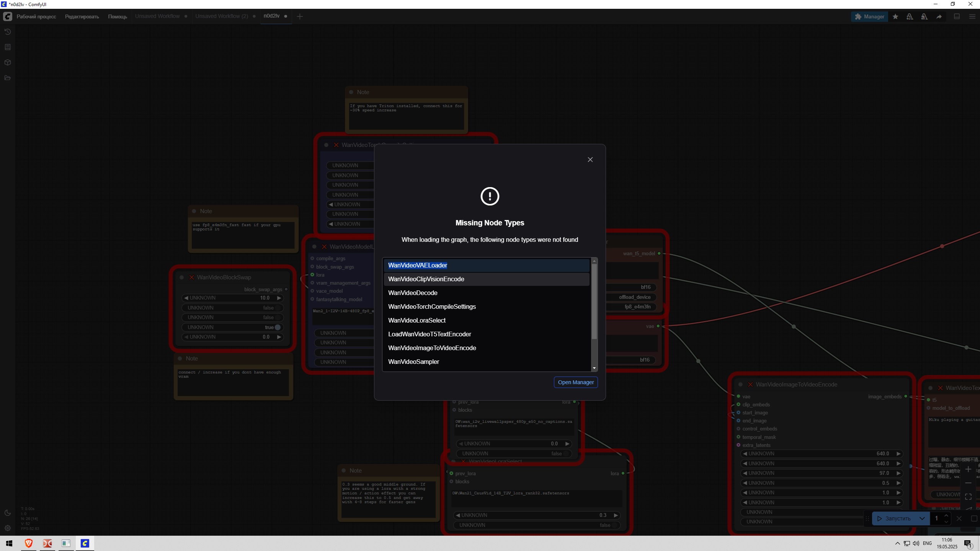Screen dimensions: 980x551
Task: Click the filled vacuum free cache icon
Action: tap(924, 16)
